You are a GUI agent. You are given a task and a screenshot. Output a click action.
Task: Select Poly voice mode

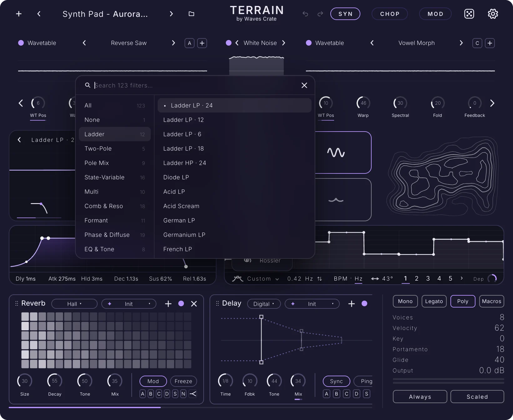click(x=463, y=301)
